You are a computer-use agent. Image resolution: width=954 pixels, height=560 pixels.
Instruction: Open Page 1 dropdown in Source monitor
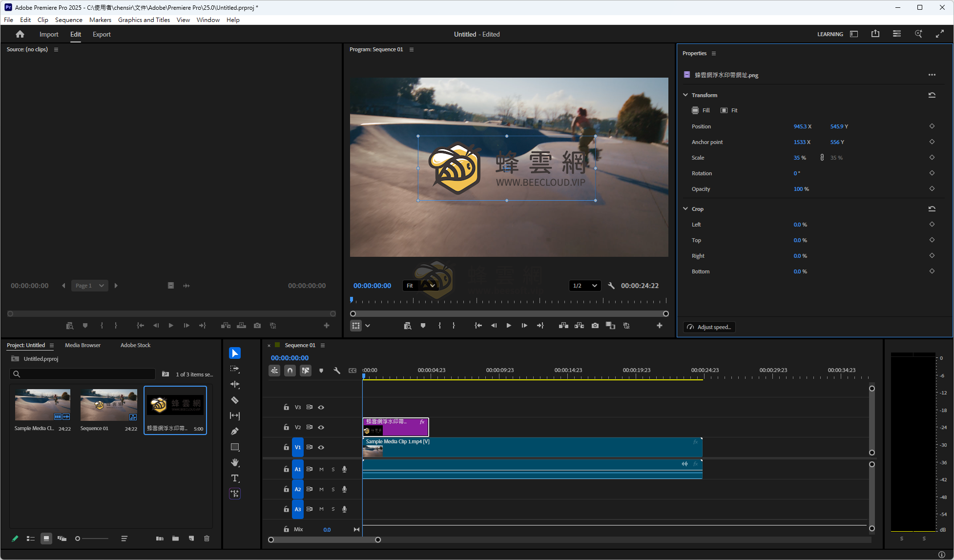90,286
